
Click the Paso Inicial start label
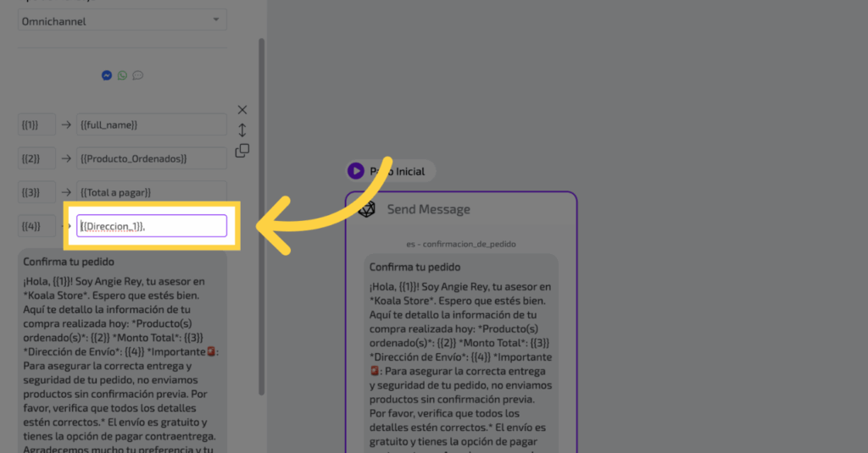[x=398, y=171]
